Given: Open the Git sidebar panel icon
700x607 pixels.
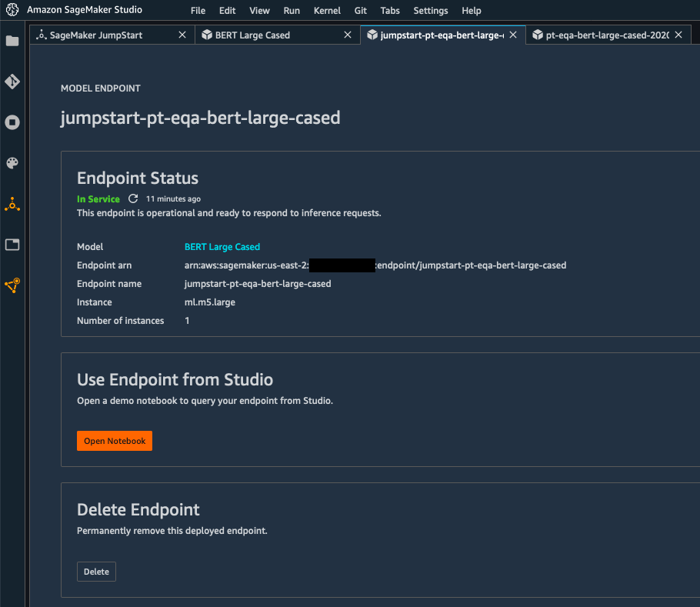Looking at the screenshot, I should point(12,82).
